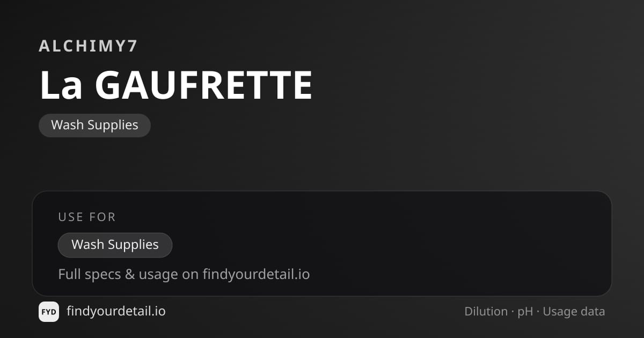This screenshot has height=338, width=644.
Task: Click the FYD logo icon
Action: [x=49, y=312]
